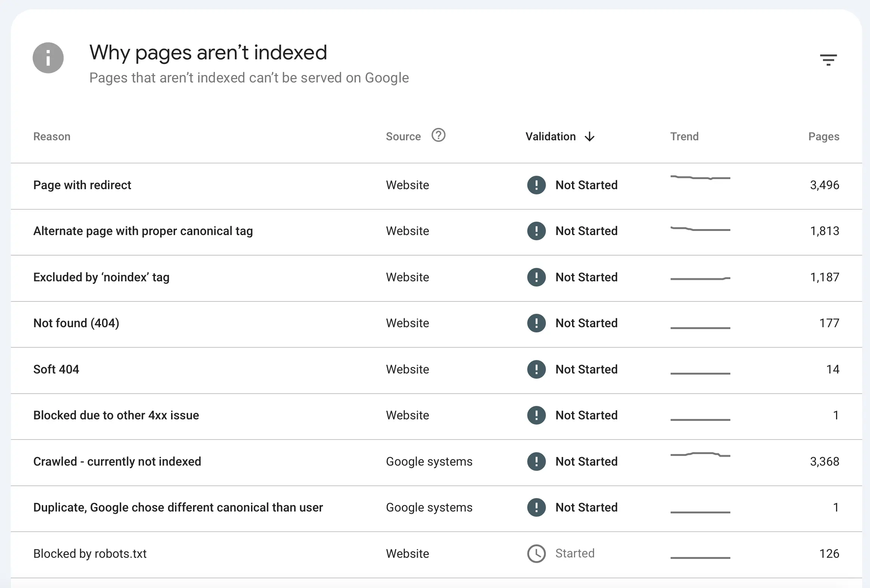Click the Pages column header
The width and height of the screenshot is (870, 588).
(x=823, y=137)
